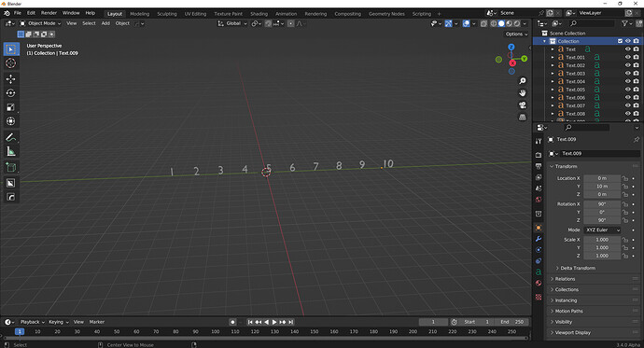Image resolution: width=644 pixels, height=348 pixels.
Task: Click the End frame 250 field
Action: [x=511, y=322]
